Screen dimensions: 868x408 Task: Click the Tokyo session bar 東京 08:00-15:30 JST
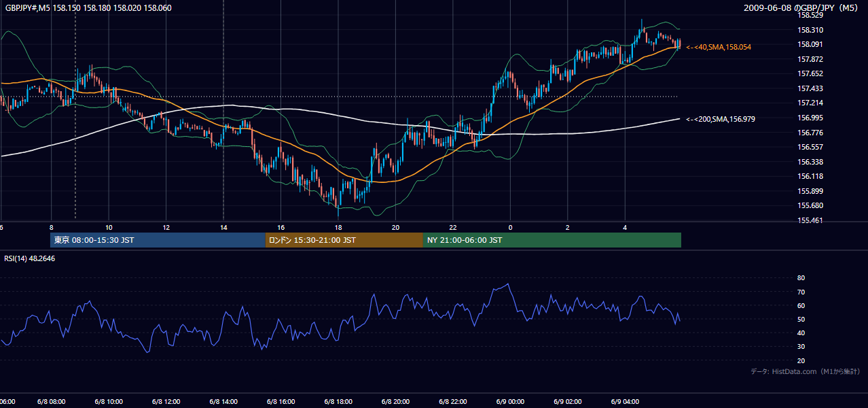coord(158,240)
